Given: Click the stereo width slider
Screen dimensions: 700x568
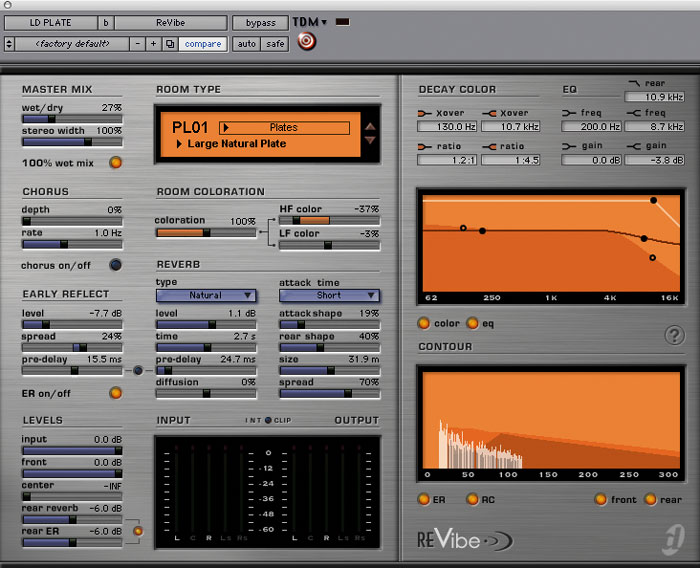Looking at the screenshot, I should (x=72, y=142).
